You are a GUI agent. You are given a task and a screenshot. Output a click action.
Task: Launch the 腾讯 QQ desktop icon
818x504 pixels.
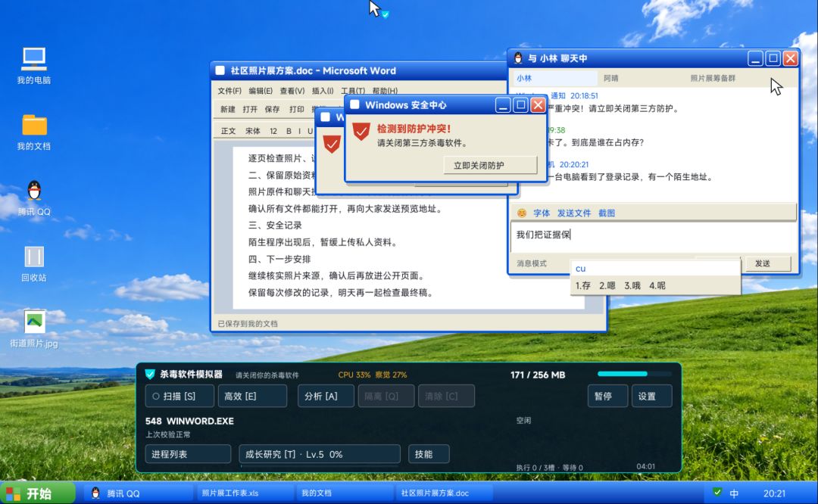34,198
